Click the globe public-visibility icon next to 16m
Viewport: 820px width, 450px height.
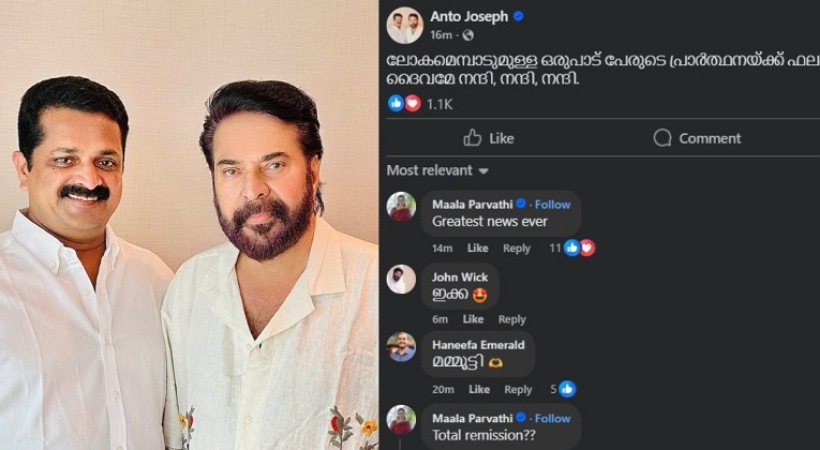click(x=468, y=35)
